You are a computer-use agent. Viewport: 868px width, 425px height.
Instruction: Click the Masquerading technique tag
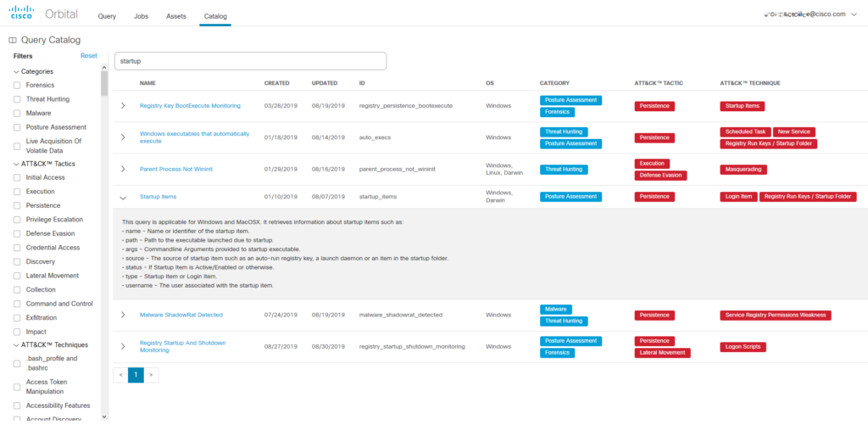coord(743,170)
